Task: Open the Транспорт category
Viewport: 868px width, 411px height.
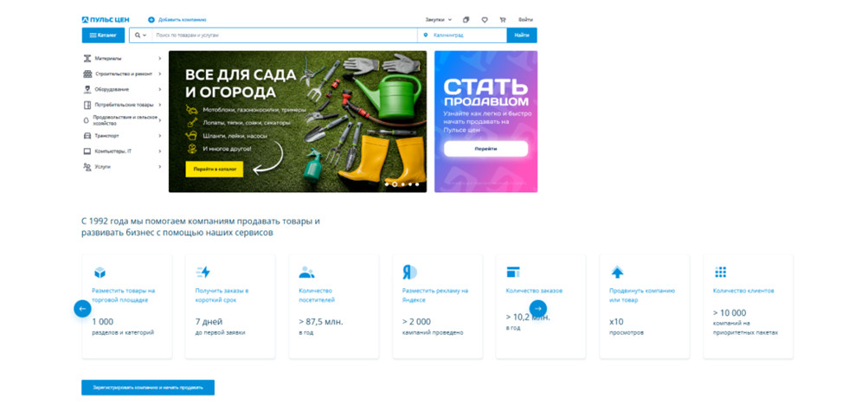Action: [x=106, y=136]
